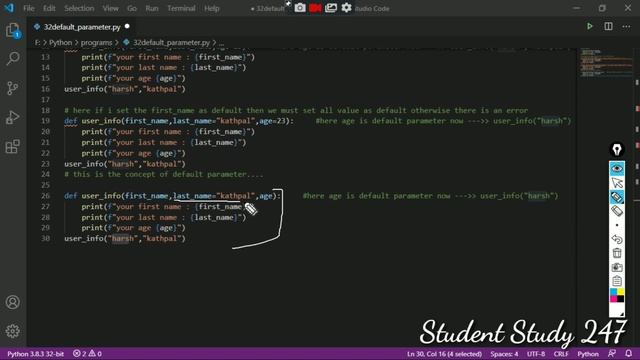Image resolution: width=640 pixels, height=360 pixels.
Task: Click the long comment on line 18
Action: pyautogui.click(x=296, y=110)
